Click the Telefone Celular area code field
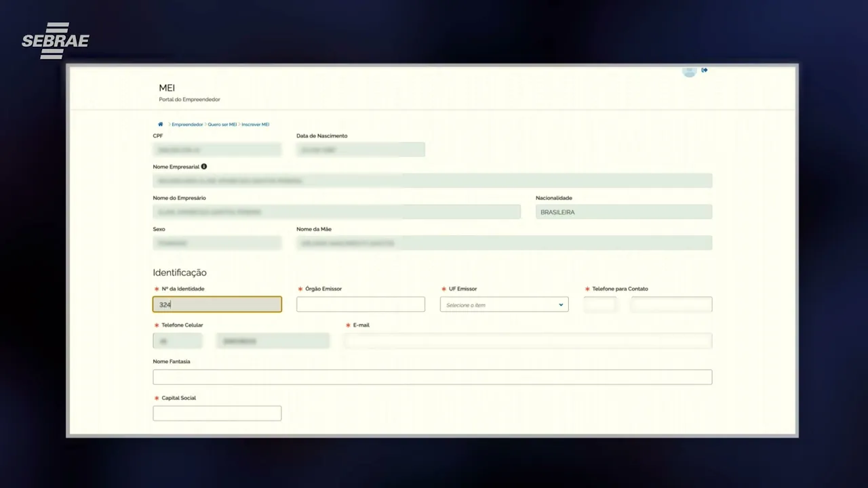Screen dimensions: 868x488 (178, 341)
